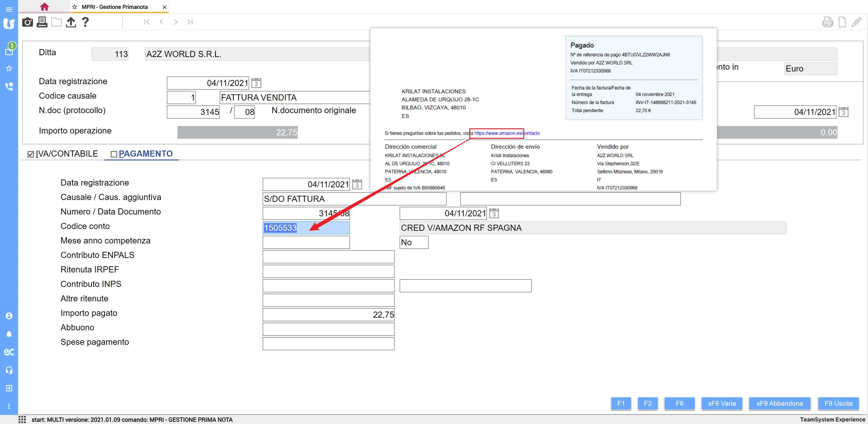This screenshot has height=424, width=868.
Task: Open the PDF export icon
Action: coord(827,22)
